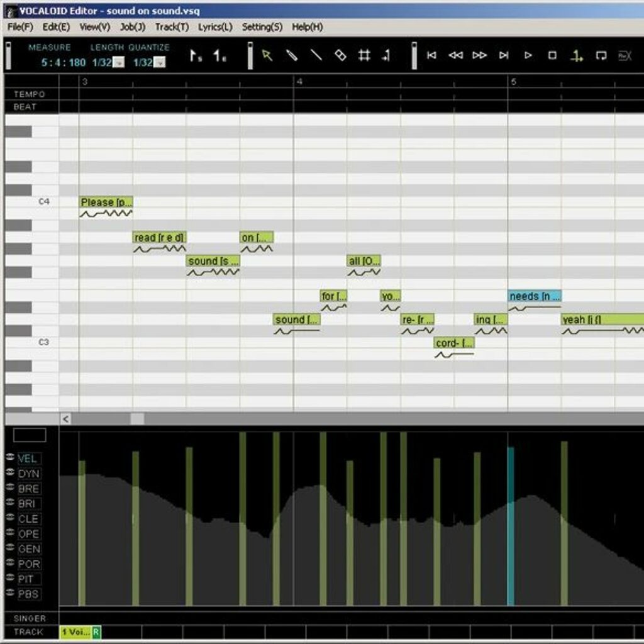Open the Lyrics(L) menu

click(x=215, y=27)
